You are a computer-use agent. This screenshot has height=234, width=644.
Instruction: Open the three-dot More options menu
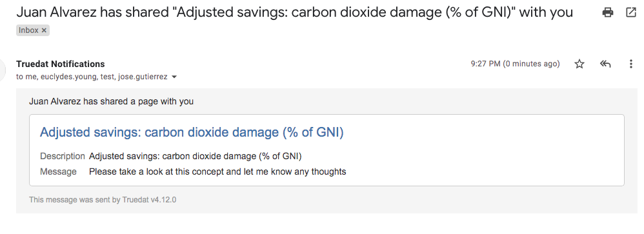pos(631,64)
